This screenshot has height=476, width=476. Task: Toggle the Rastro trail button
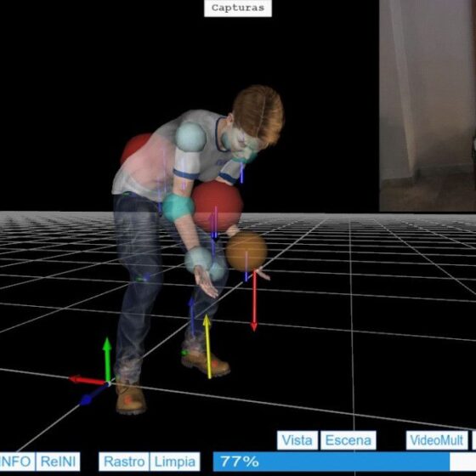[x=124, y=462]
